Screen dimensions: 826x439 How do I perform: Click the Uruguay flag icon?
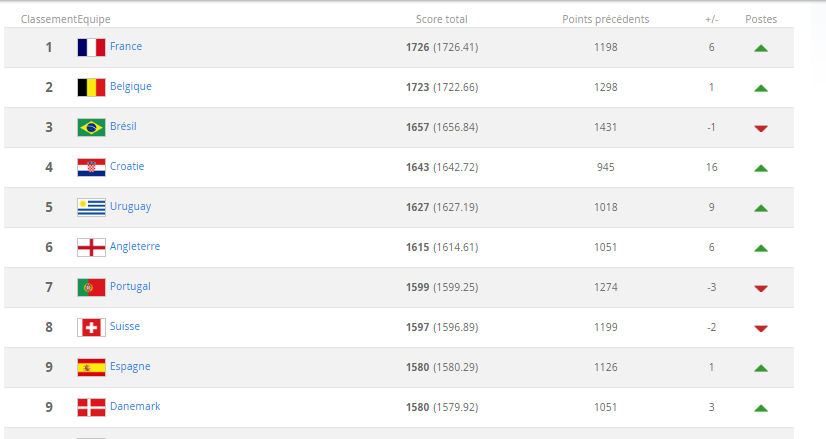[91, 208]
